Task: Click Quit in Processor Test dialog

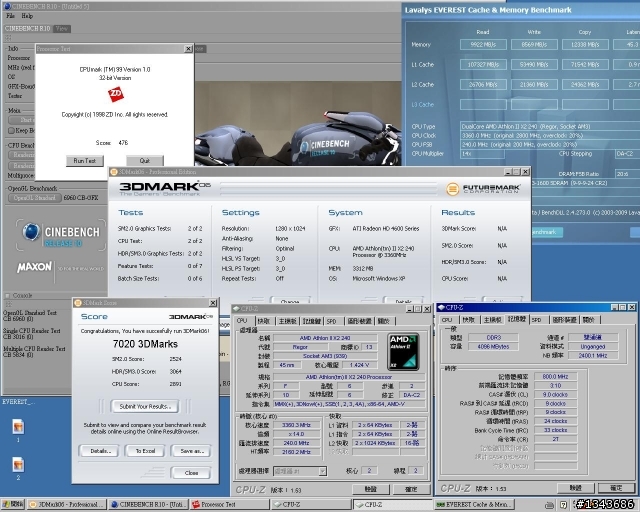Action: point(144,161)
